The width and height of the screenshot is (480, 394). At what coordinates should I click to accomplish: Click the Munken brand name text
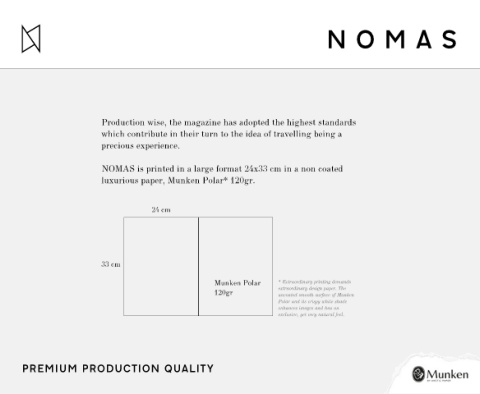pos(447,374)
